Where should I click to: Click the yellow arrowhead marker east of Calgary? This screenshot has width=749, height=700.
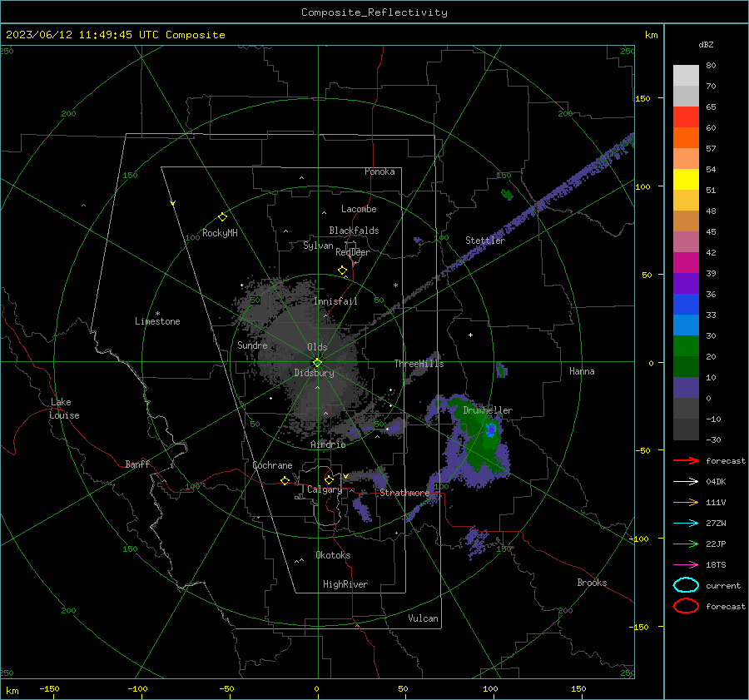[345, 476]
